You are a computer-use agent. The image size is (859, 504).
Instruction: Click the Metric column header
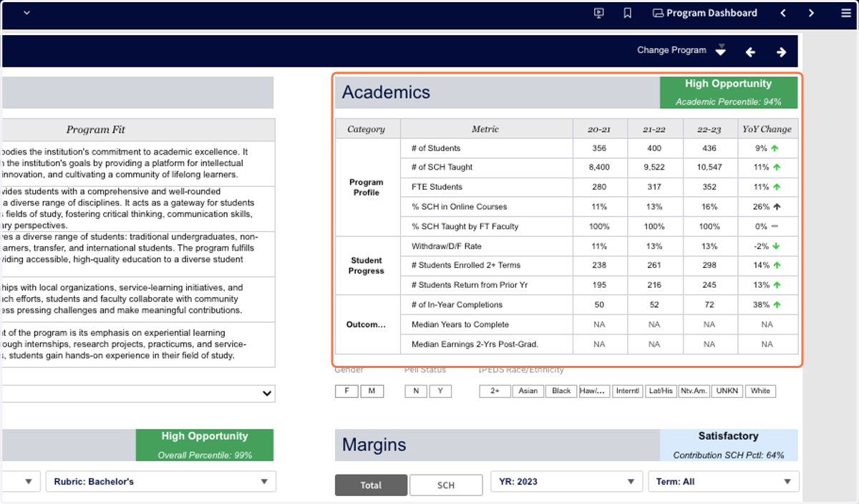pos(485,130)
